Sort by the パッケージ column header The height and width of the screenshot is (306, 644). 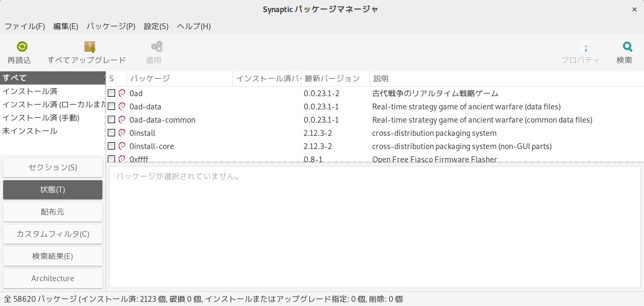(x=180, y=79)
